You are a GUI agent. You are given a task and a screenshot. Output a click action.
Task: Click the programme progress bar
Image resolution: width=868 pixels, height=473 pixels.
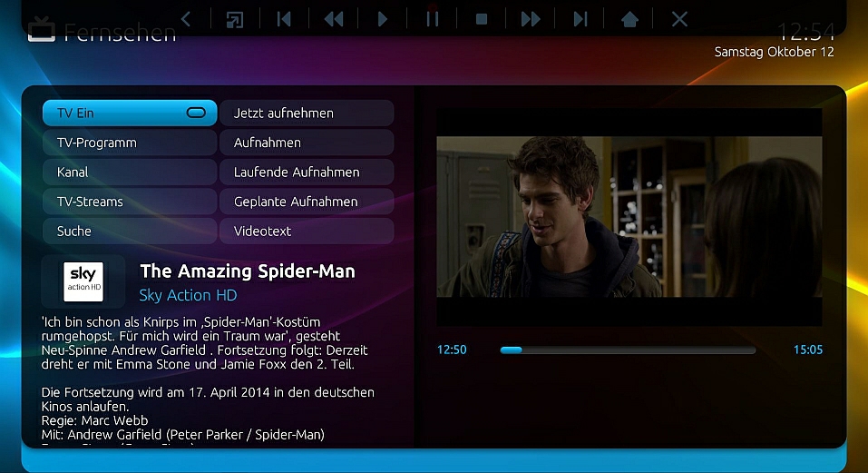tap(628, 350)
